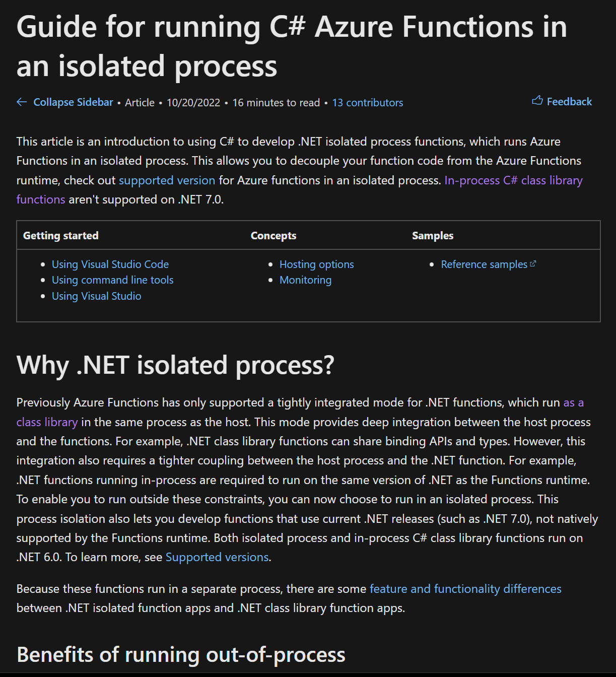Click the thumbs-up Feedback icon
This screenshot has height=677, width=616.
click(x=537, y=101)
